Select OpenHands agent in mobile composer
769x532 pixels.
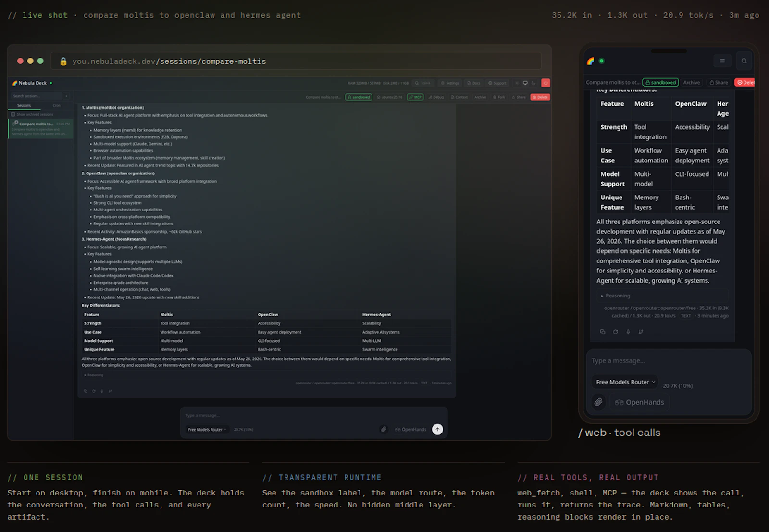(x=640, y=402)
